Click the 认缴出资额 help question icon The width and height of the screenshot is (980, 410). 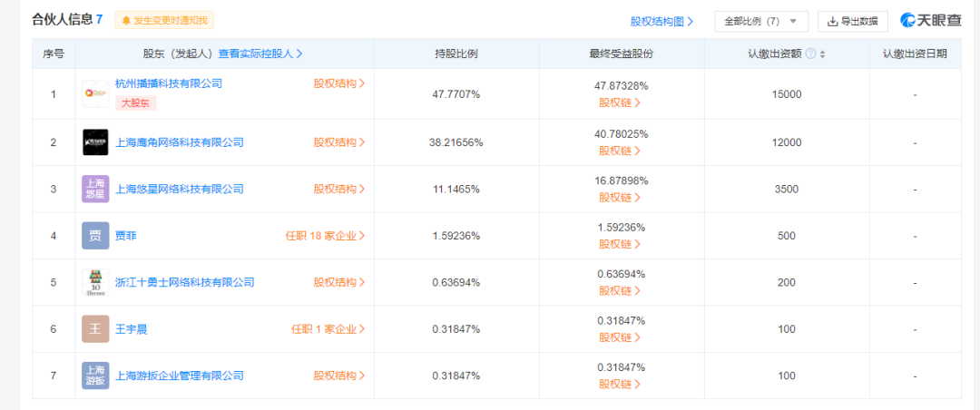coord(810,54)
